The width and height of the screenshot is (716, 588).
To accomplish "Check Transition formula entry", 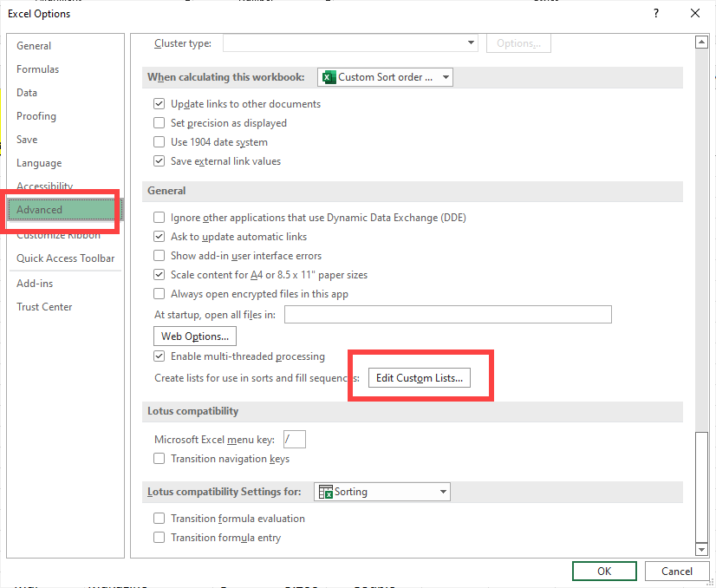I will (x=159, y=537).
